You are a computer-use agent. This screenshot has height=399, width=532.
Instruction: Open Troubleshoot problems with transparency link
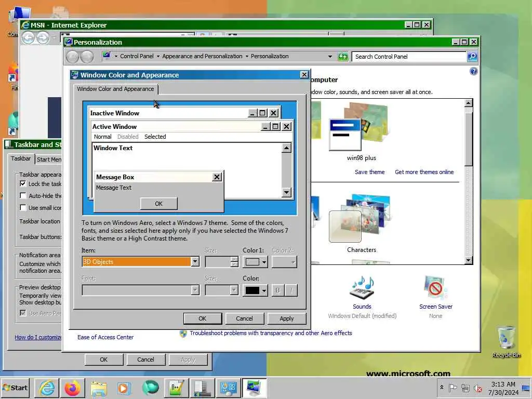(x=270, y=333)
